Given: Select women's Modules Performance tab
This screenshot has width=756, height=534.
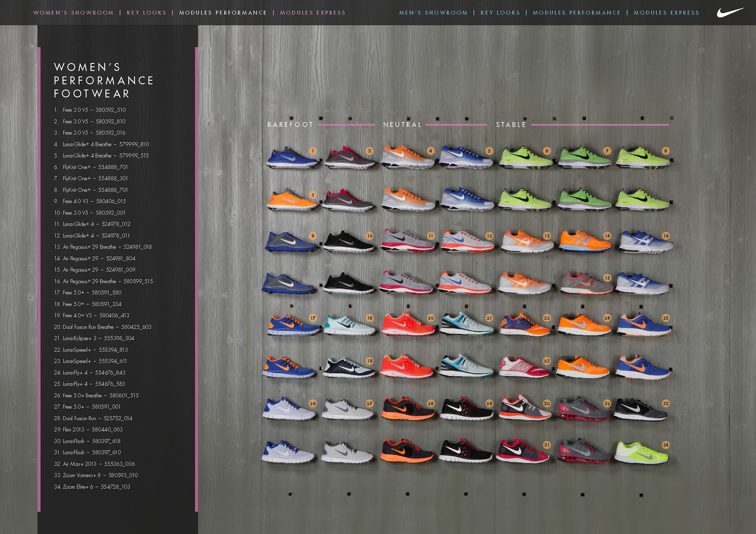Looking at the screenshot, I should [x=223, y=13].
